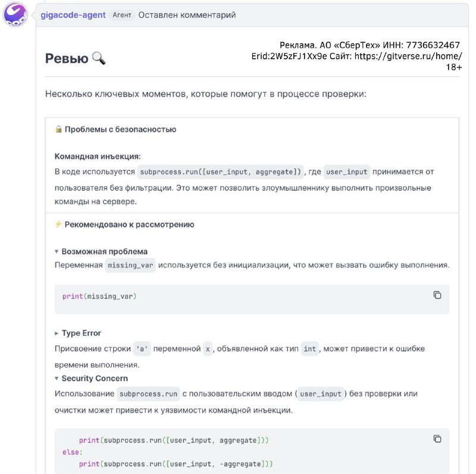Screen dimensions: 476x474
Task: Click the inline subprocess.run([user_input, aggregate]) code
Action: [x=221, y=172]
